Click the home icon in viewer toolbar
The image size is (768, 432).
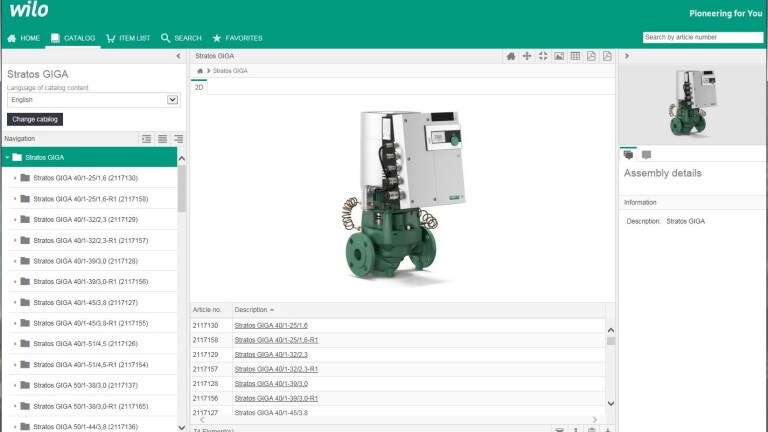(x=511, y=56)
